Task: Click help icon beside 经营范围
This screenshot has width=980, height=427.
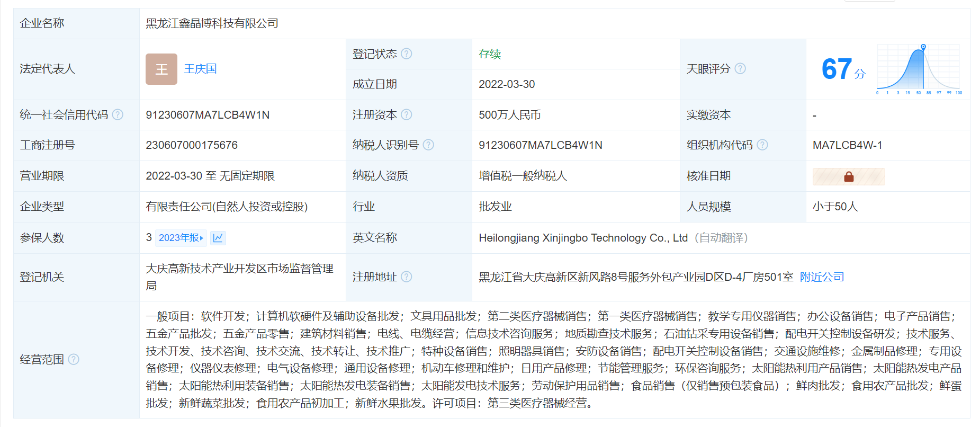Action: pos(74,359)
